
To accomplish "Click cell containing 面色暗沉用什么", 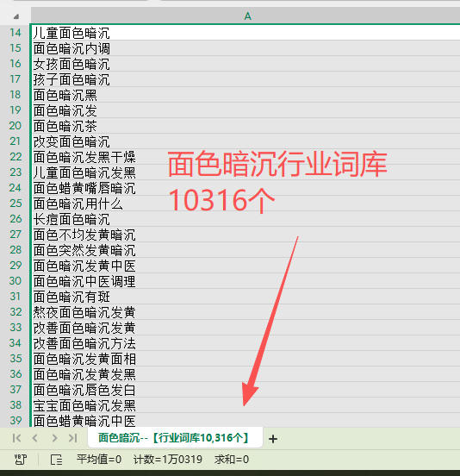I will [x=246, y=204].
